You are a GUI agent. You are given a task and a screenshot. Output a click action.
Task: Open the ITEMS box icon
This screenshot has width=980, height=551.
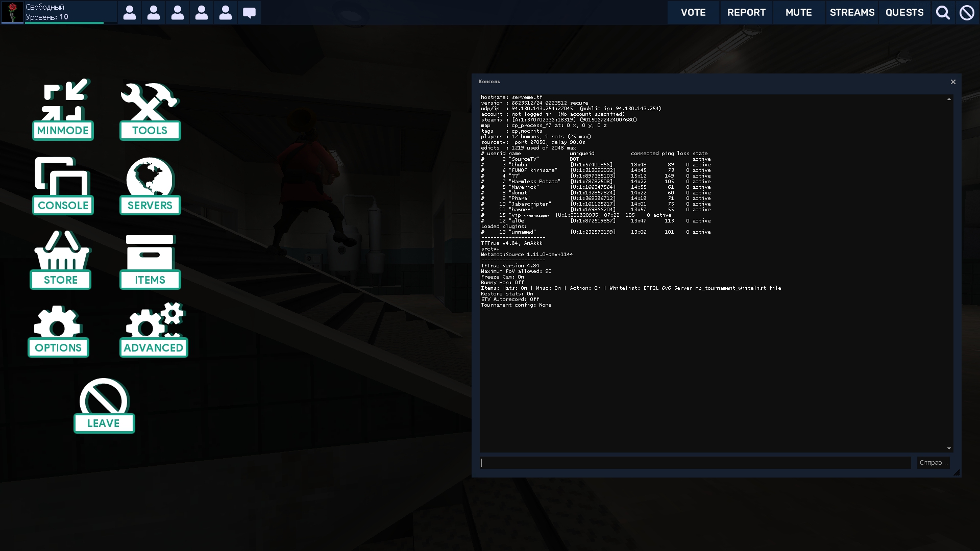150,262
